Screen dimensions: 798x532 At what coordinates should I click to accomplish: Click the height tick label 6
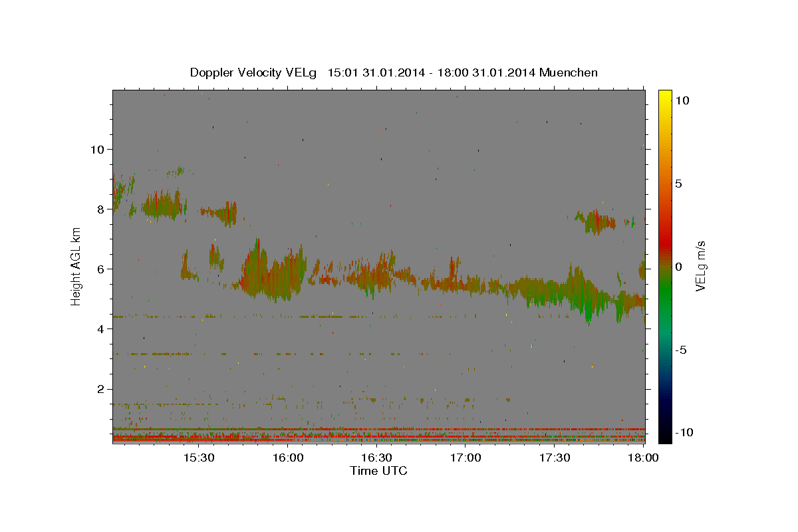100,269
